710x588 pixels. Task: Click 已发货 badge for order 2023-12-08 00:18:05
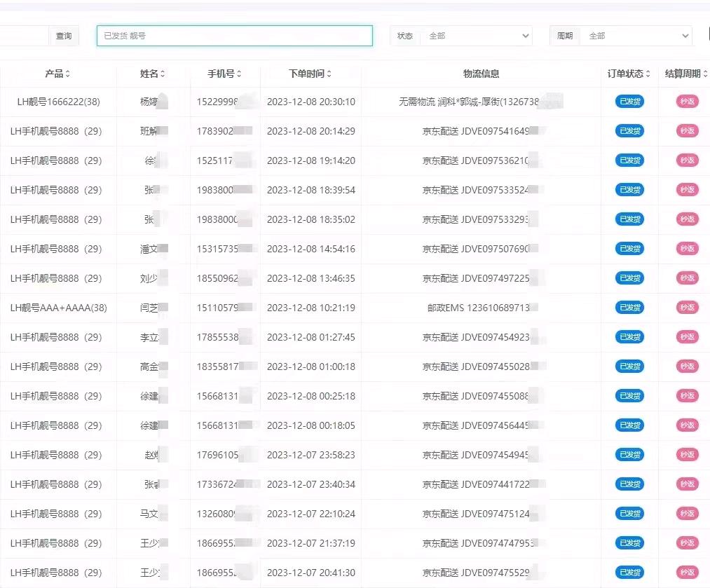click(x=629, y=425)
